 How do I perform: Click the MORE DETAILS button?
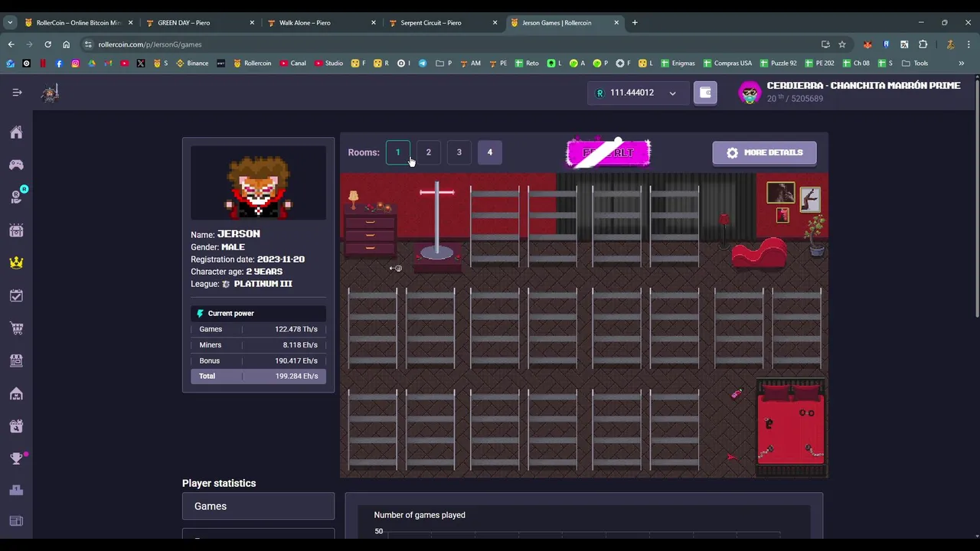click(x=764, y=152)
